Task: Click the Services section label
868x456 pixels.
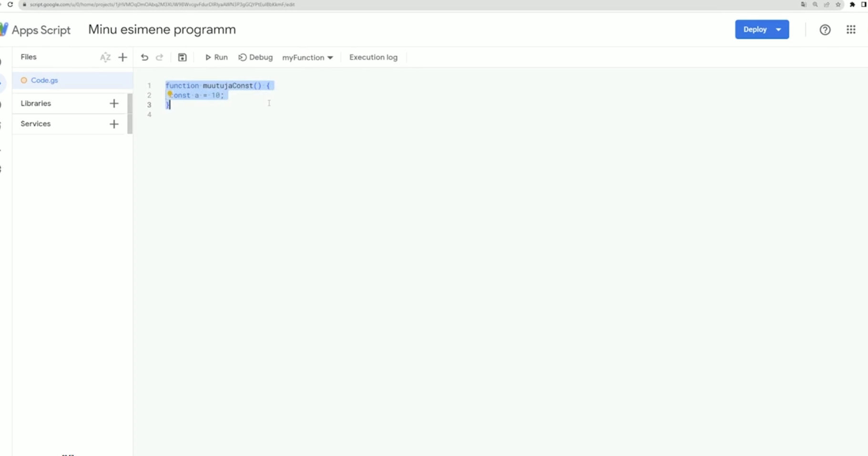Action: tap(35, 124)
